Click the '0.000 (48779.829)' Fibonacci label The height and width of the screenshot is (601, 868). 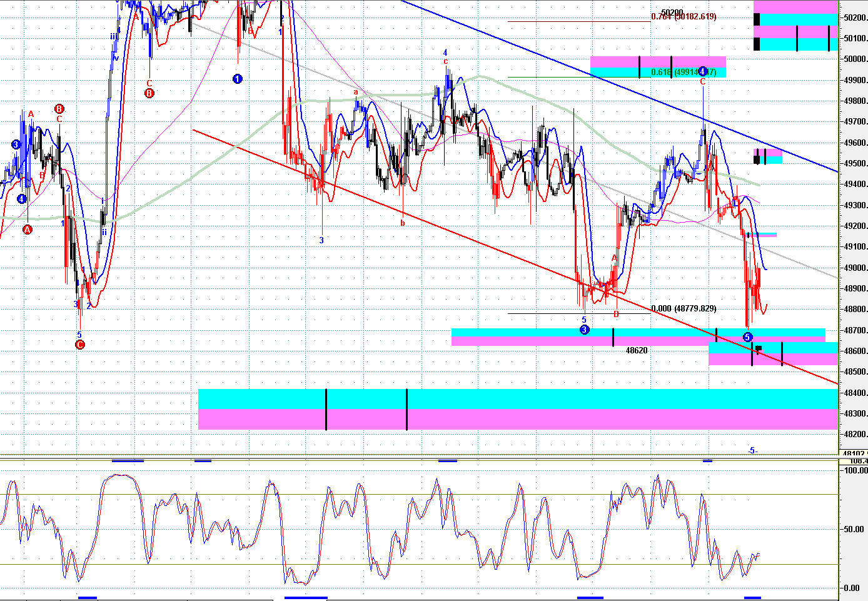[684, 308]
